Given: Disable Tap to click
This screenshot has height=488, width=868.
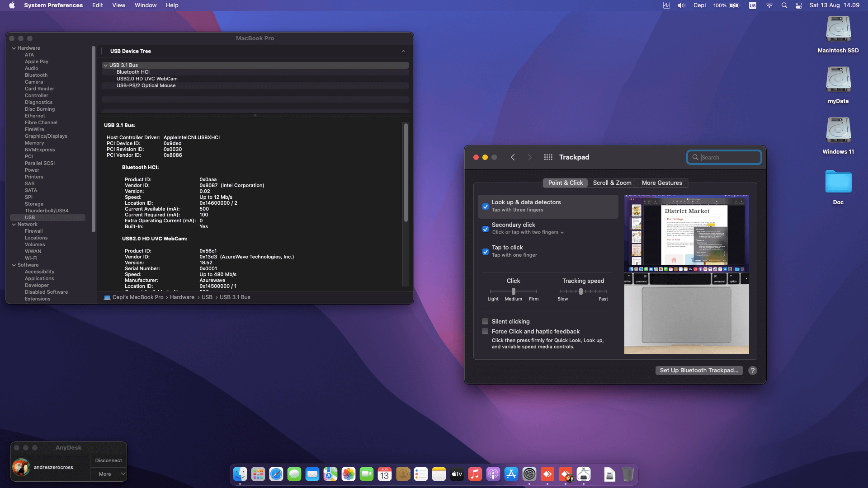Looking at the screenshot, I should 485,252.
